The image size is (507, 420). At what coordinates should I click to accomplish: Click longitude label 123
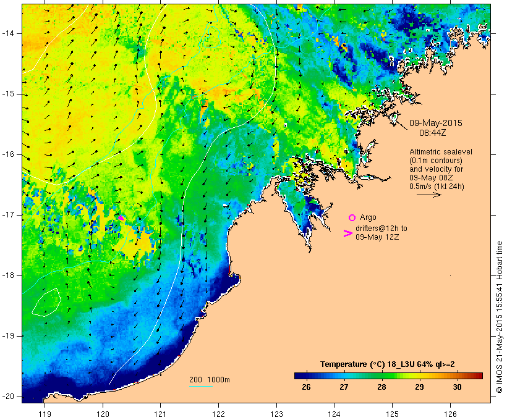[x=276, y=414]
